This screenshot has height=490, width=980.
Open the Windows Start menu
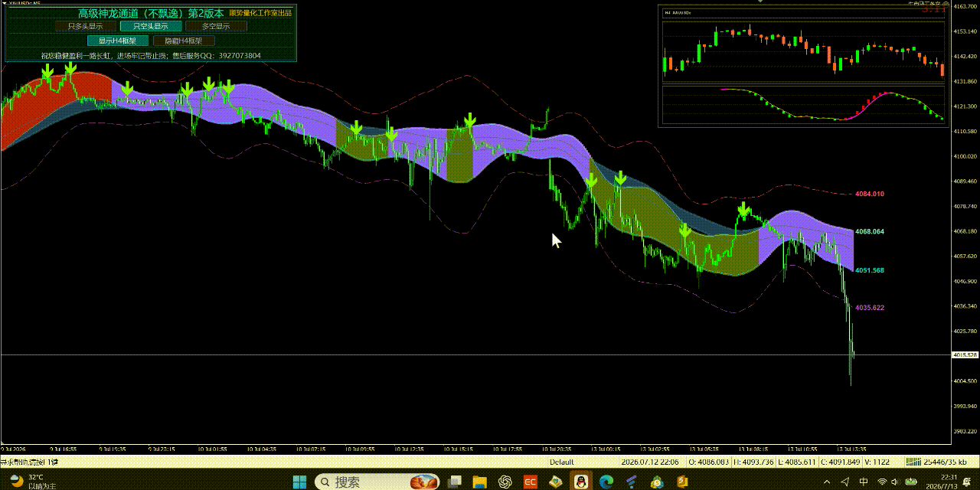(299, 482)
